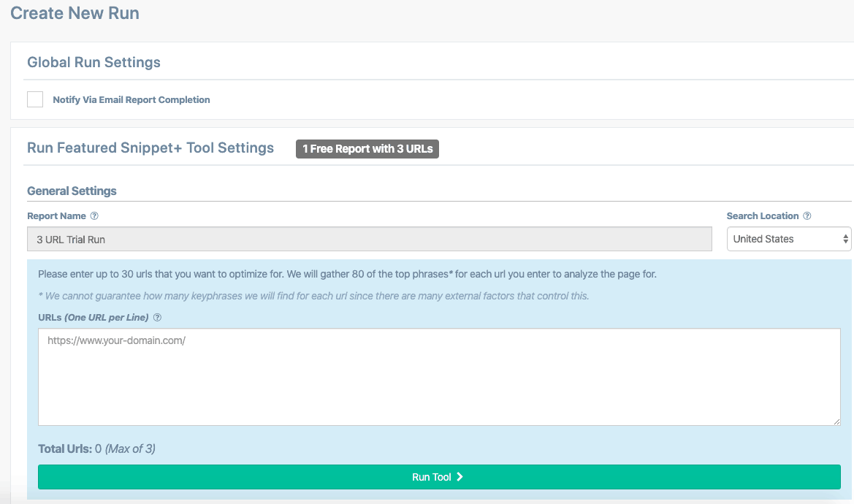Click the URLs text area resize handle

click(x=836, y=421)
